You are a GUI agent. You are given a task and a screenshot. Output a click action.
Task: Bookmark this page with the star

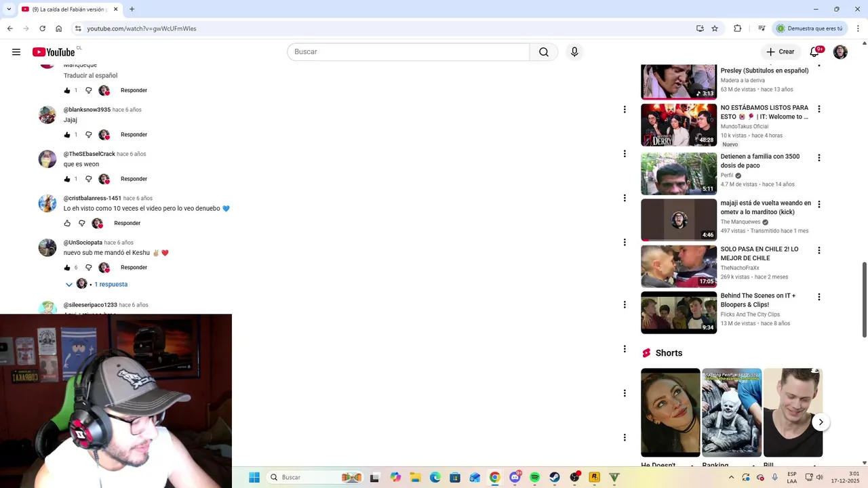(715, 28)
